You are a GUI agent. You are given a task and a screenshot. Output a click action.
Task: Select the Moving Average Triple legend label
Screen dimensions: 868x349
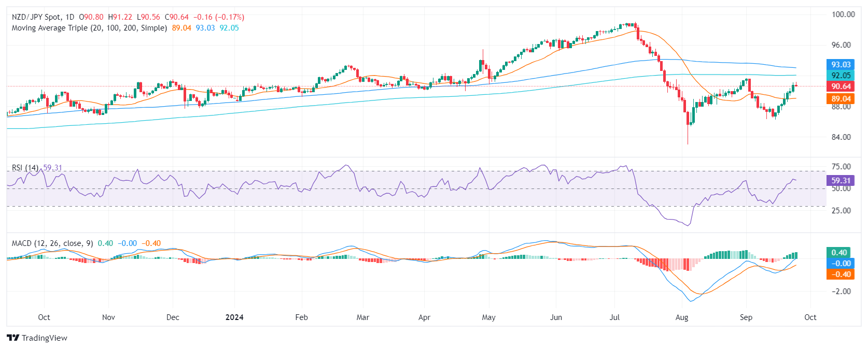(89, 28)
